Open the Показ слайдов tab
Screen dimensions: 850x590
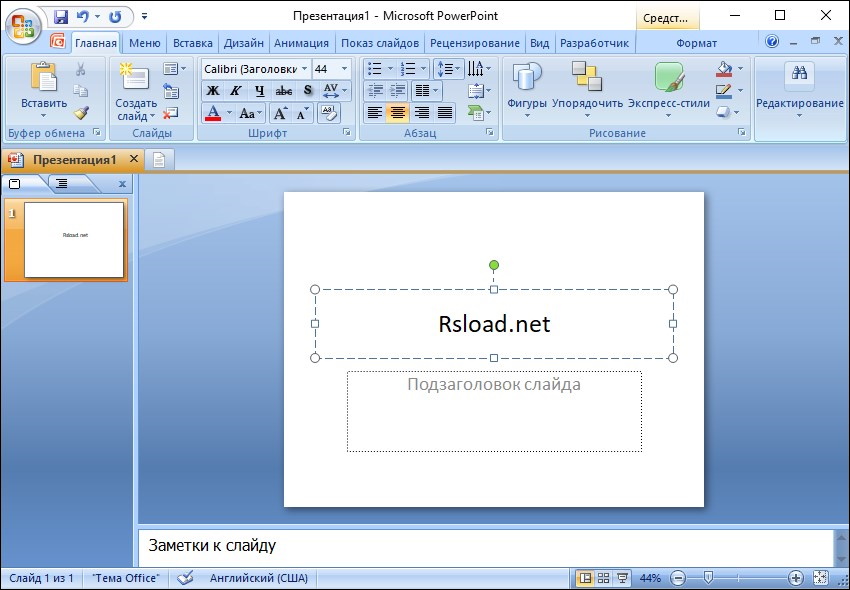coord(379,43)
